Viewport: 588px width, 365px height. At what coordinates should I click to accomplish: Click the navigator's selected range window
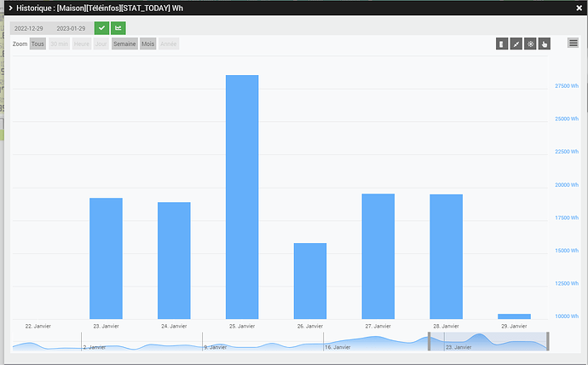tap(488, 341)
